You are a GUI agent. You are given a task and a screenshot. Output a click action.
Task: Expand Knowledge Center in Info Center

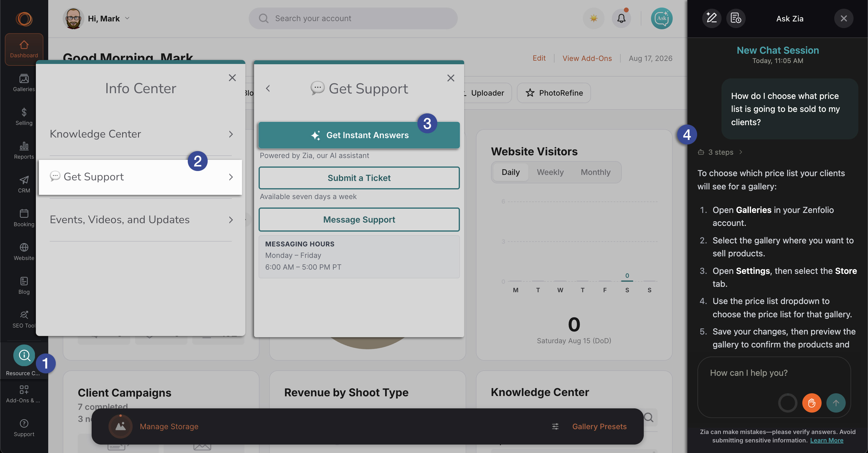point(140,134)
